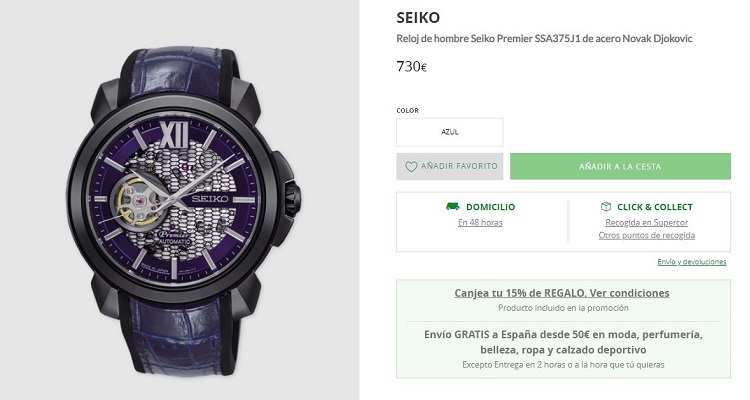Open the SEIKO brand heading
The image size is (750, 400).
(x=418, y=18)
